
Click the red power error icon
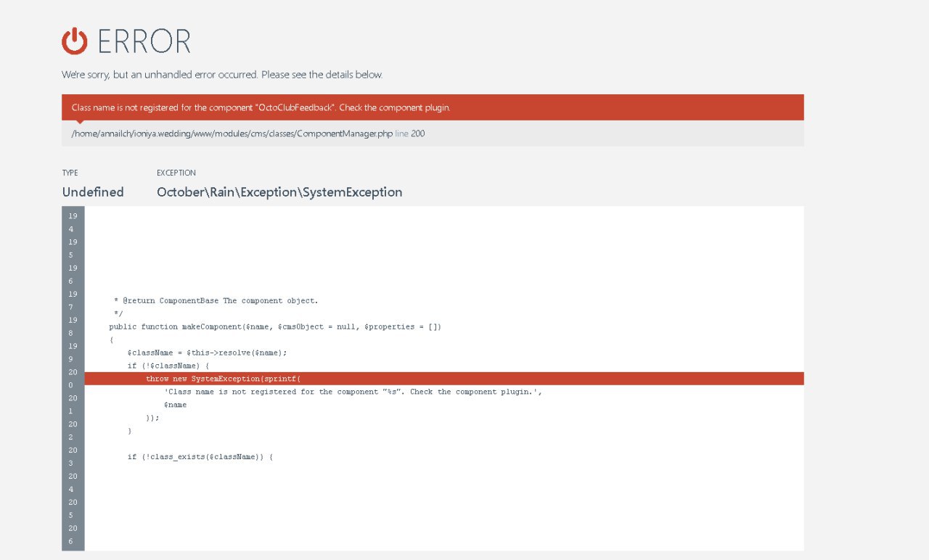coord(75,41)
